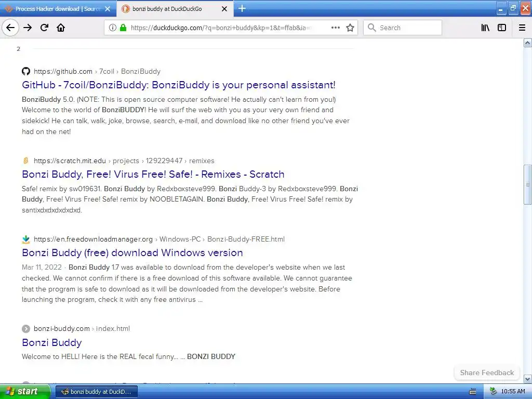This screenshot has width=532, height=399.
Task: Reload the current page
Action: [x=44, y=28]
